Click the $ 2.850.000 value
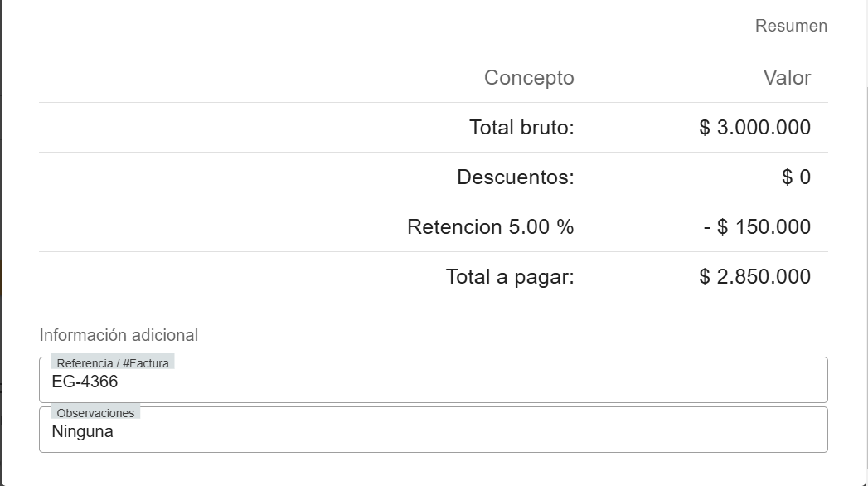Image resolution: width=868 pixels, height=486 pixels. coord(755,276)
